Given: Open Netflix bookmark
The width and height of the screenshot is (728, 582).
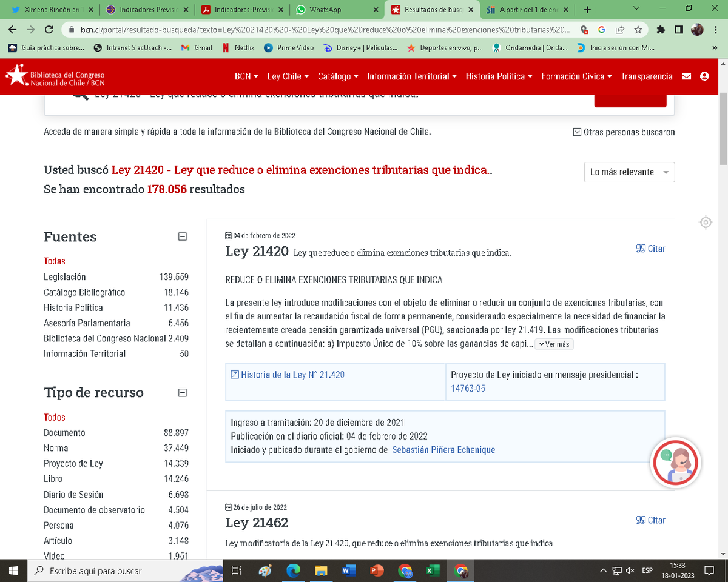Looking at the screenshot, I should (238, 47).
